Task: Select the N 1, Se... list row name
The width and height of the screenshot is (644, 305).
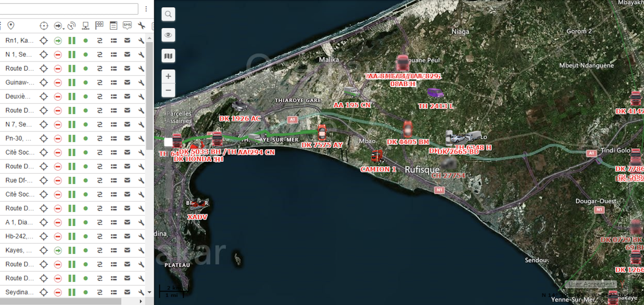Action: [19, 54]
